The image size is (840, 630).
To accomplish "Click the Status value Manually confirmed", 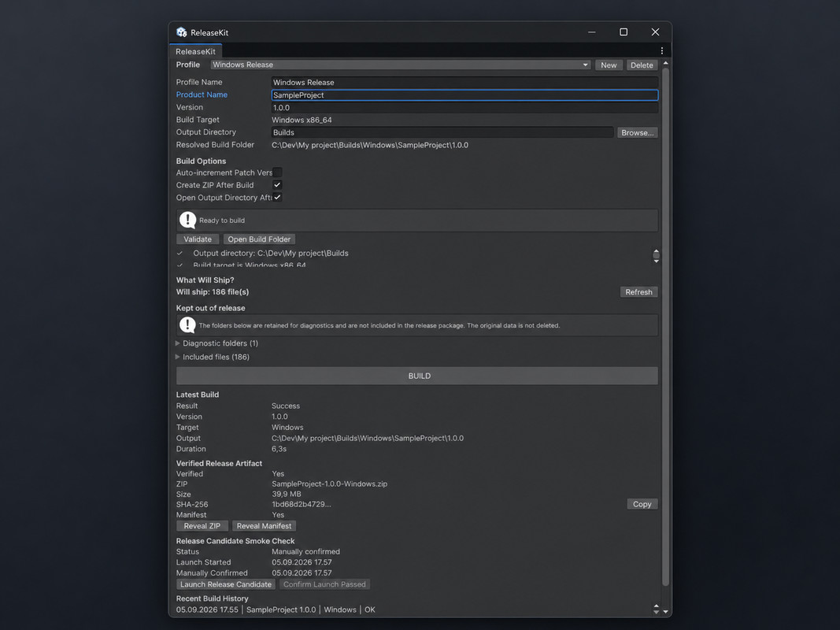I will [305, 551].
